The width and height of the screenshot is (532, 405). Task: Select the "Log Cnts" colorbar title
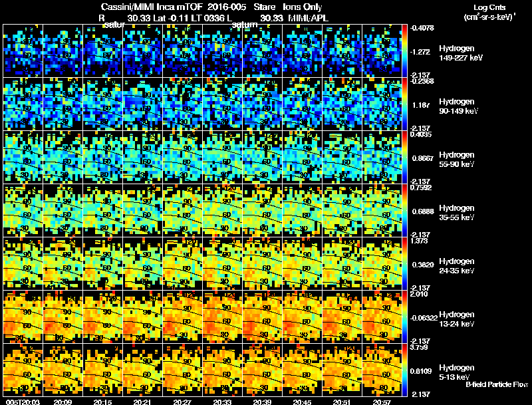[x=489, y=7]
